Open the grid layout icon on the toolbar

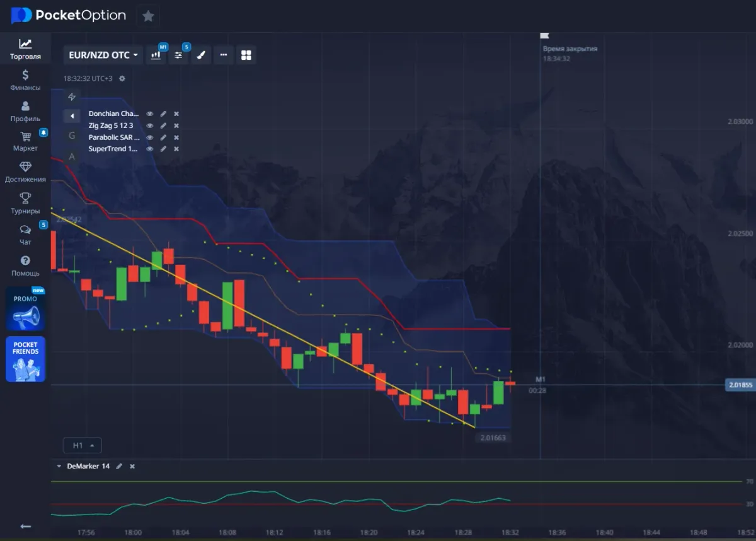point(246,55)
